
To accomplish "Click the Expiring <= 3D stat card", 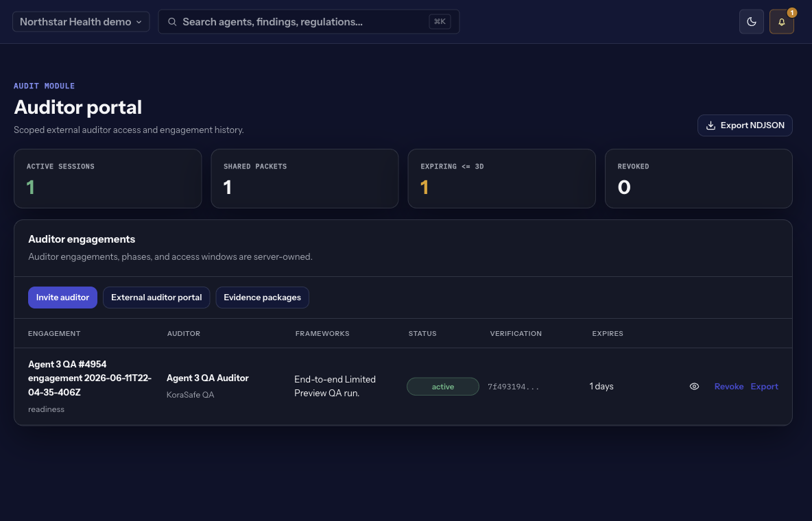I will (501, 179).
